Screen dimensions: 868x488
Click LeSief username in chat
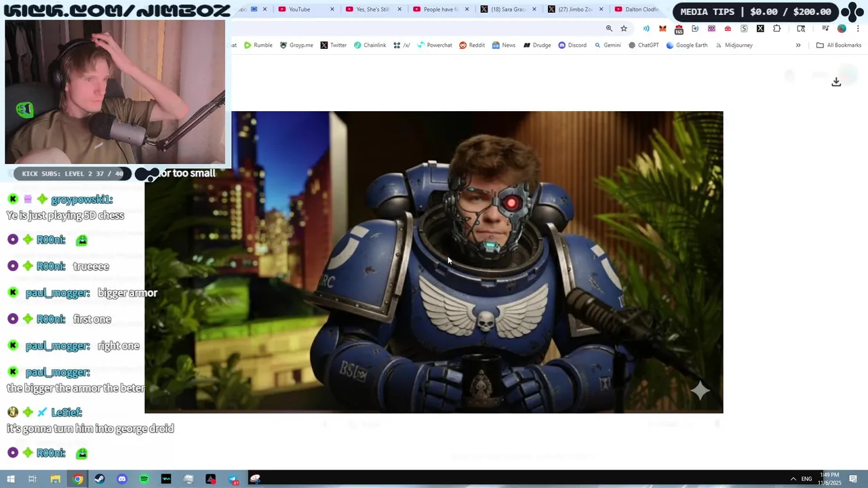pyautogui.click(x=66, y=412)
